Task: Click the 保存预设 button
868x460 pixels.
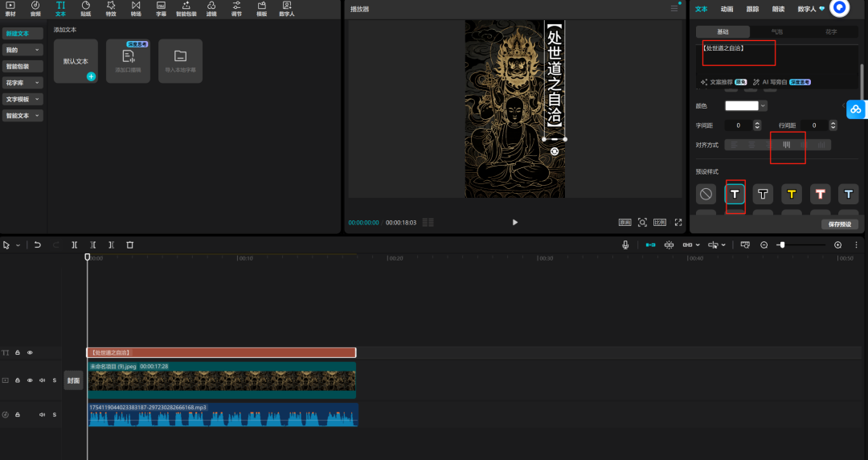Action: pos(840,224)
